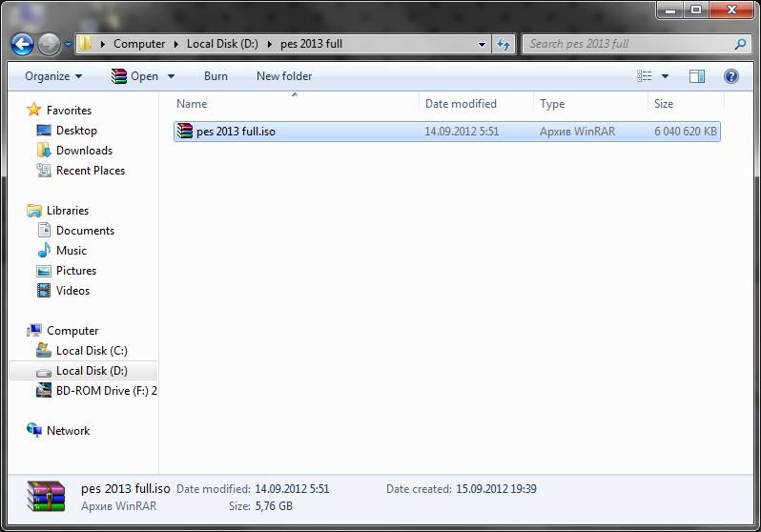This screenshot has width=761, height=532.
Task: Click the Documents library icon
Action: tap(44, 230)
